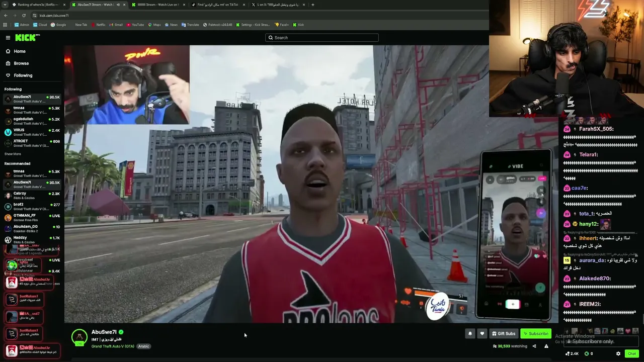The height and width of the screenshot is (362, 644).
Task: Click the notification bell button
Action: pyautogui.click(x=470, y=333)
